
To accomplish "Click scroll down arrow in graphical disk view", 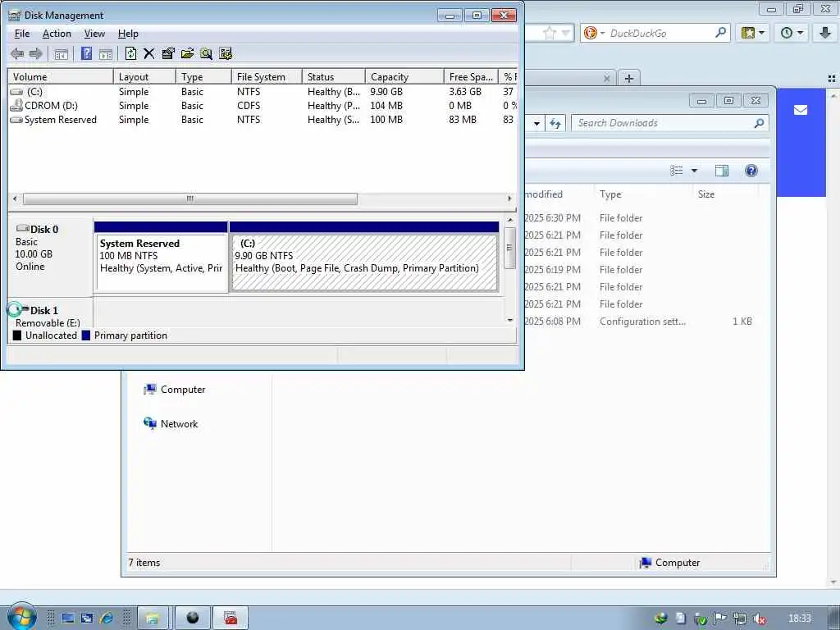I will click(x=510, y=320).
